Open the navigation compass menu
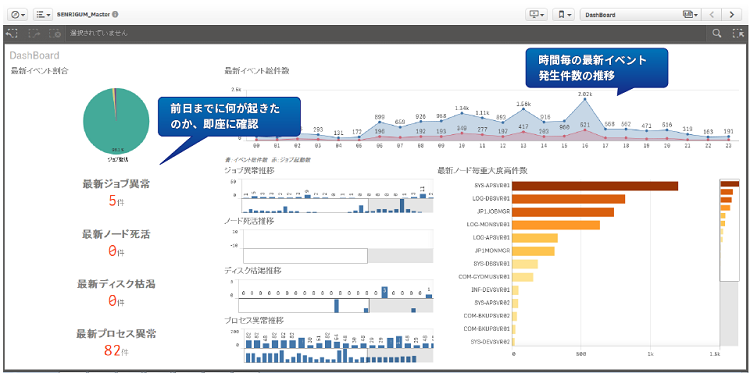This screenshot has width=750, height=373. point(19,14)
